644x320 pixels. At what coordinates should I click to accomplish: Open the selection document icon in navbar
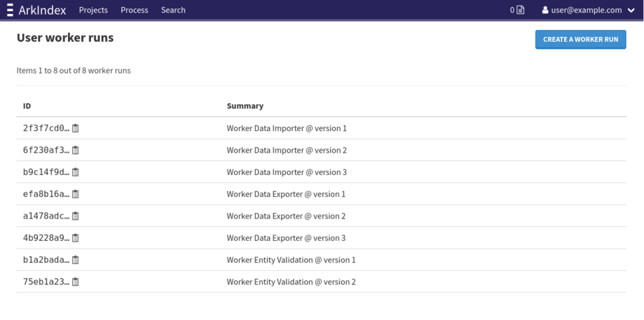(x=520, y=10)
